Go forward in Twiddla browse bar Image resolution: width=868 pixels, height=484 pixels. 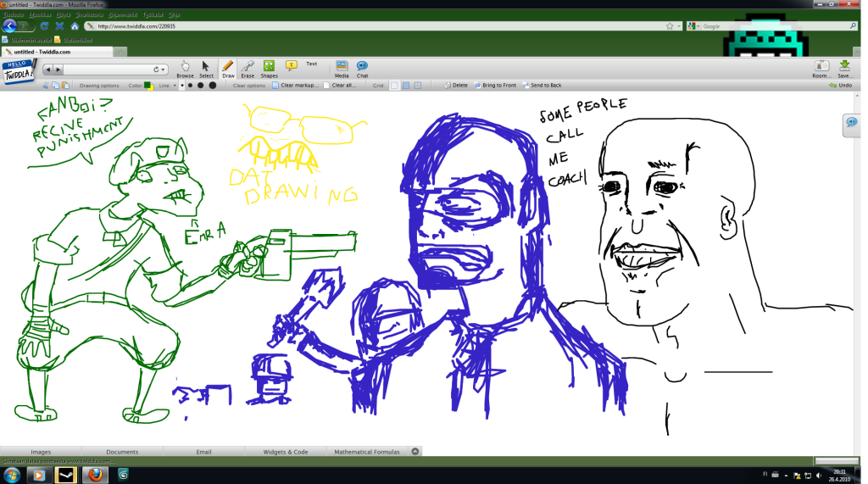pyautogui.click(x=58, y=70)
